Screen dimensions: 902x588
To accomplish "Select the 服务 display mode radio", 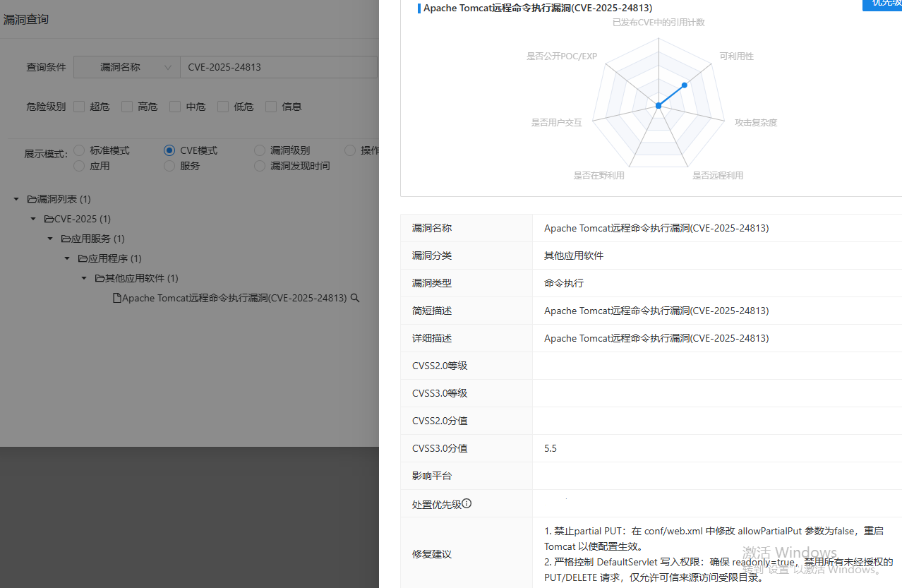I will pos(169,166).
